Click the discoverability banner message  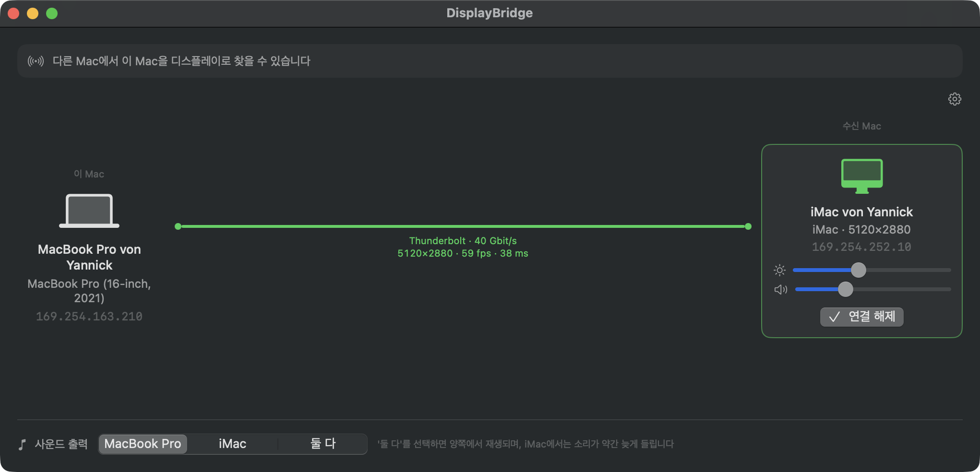181,61
